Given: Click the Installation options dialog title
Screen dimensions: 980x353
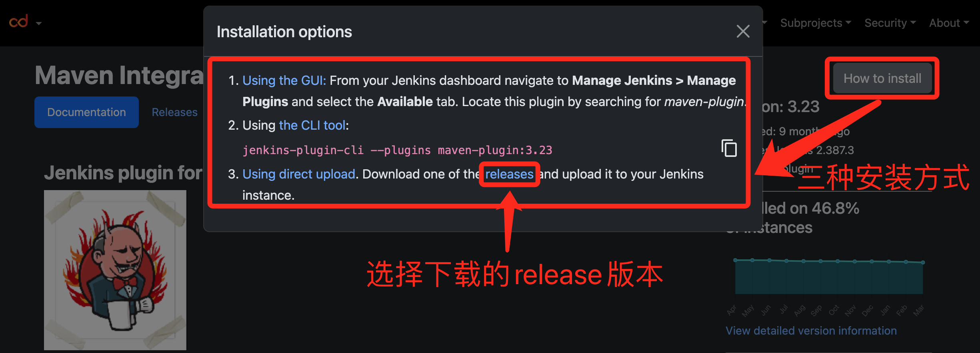Looking at the screenshot, I should pos(284,32).
